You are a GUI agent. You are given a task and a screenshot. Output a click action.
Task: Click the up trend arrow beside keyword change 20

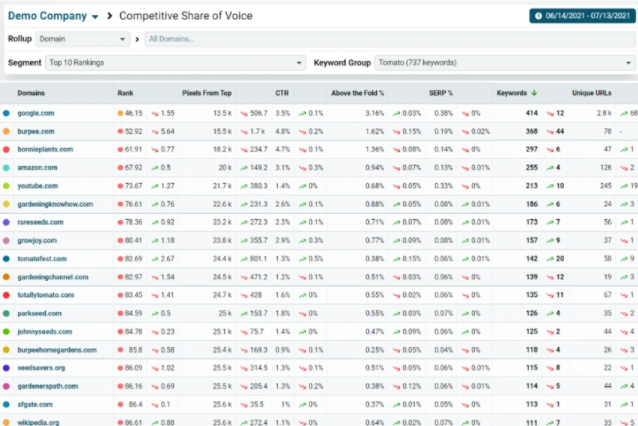click(x=550, y=259)
